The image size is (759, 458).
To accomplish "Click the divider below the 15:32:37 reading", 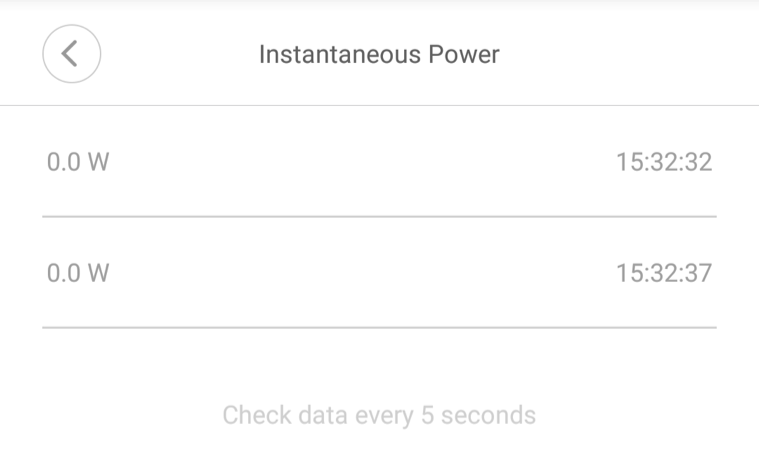I will point(379,327).
